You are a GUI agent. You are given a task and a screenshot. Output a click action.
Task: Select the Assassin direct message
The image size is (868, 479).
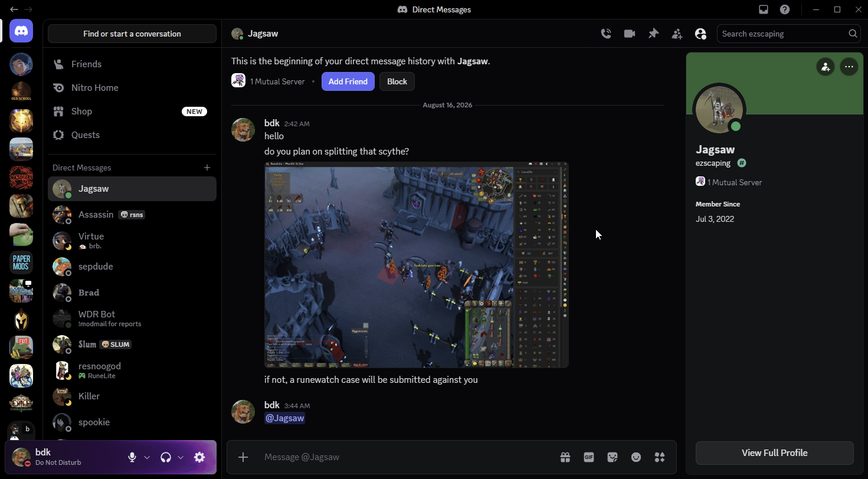tap(132, 215)
